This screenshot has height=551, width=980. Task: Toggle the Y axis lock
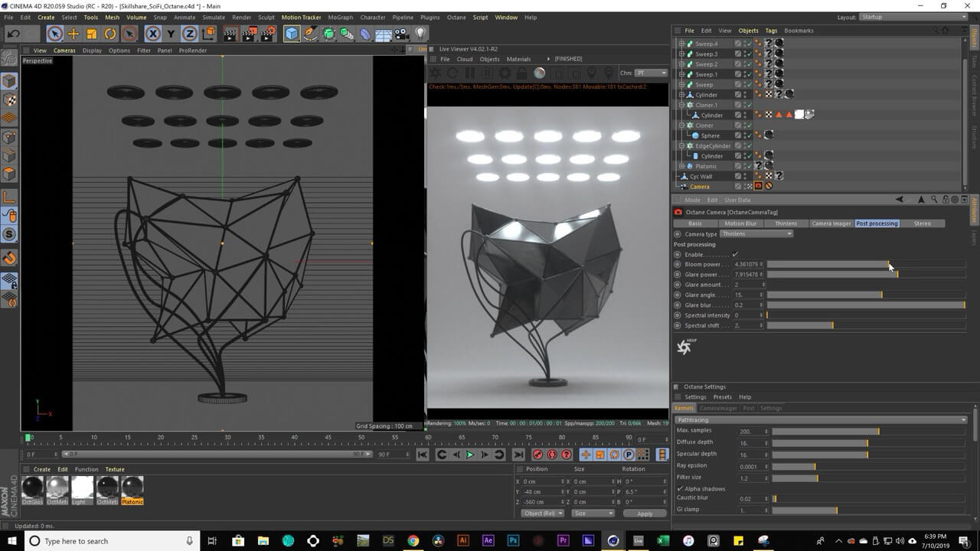pos(171,34)
